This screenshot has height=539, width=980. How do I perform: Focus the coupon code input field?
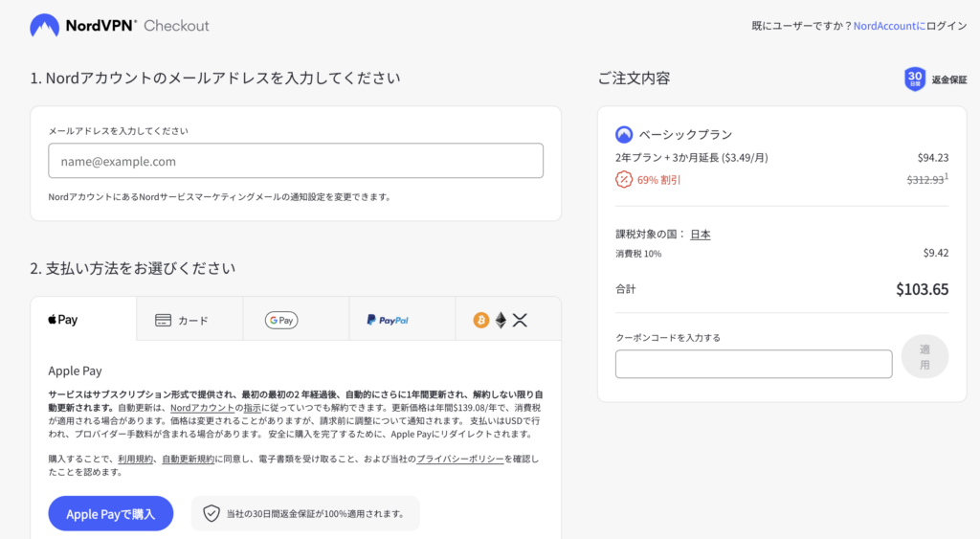(x=754, y=364)
